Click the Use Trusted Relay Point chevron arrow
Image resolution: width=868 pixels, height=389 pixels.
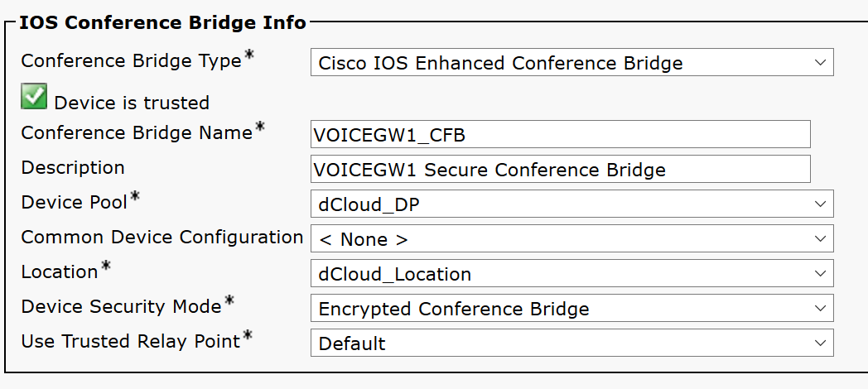[820, 343]
